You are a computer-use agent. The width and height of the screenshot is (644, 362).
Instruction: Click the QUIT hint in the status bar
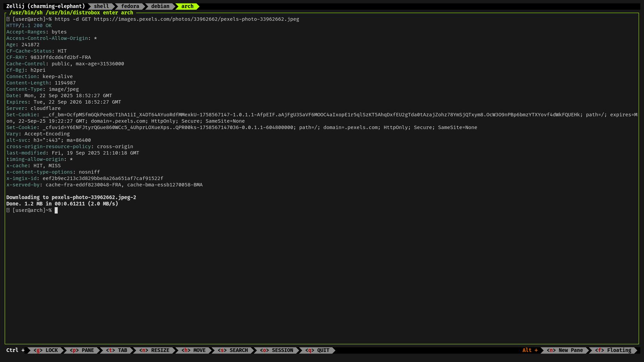click(317, 350)
